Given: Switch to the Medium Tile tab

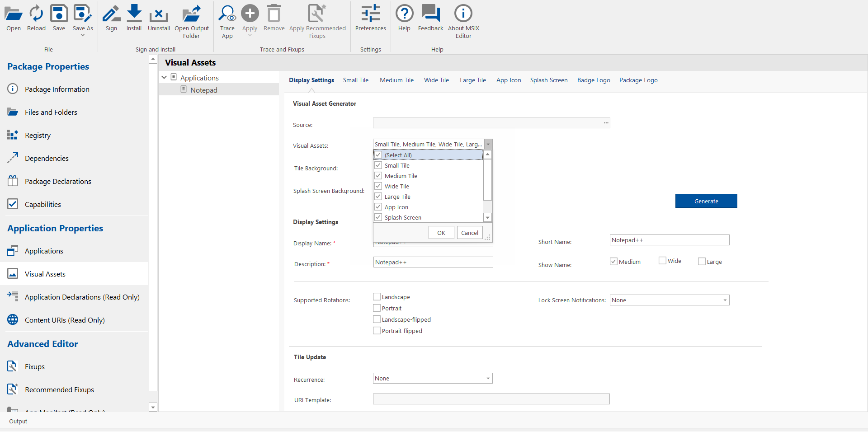Looking at the screenshot, I should tap(396, 80).
